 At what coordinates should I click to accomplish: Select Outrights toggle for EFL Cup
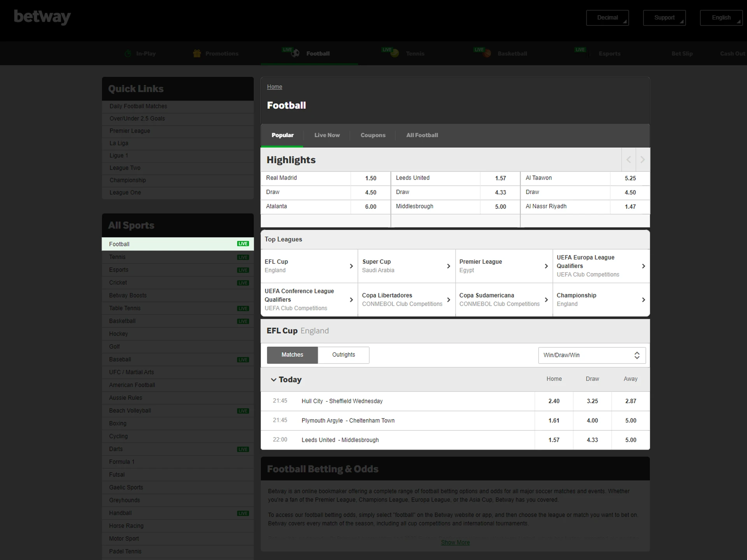click(x=342, y=355)
